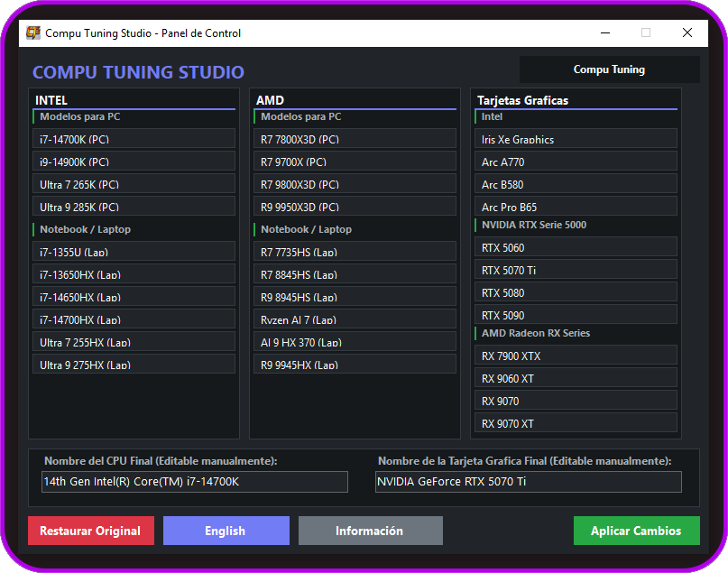Click the Compu Tuning button

point(609,69)
